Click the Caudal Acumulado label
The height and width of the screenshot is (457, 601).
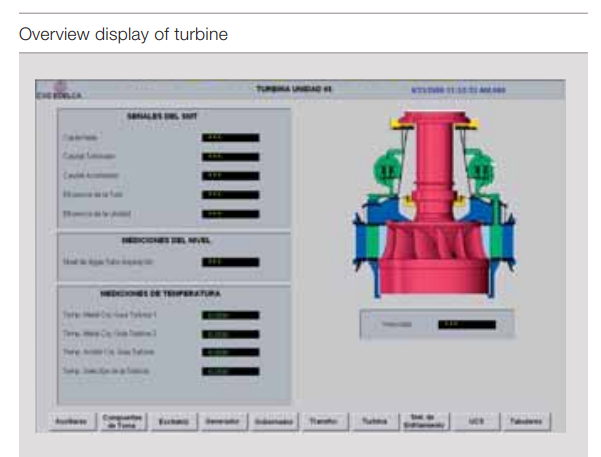click(x=91, y=175)
